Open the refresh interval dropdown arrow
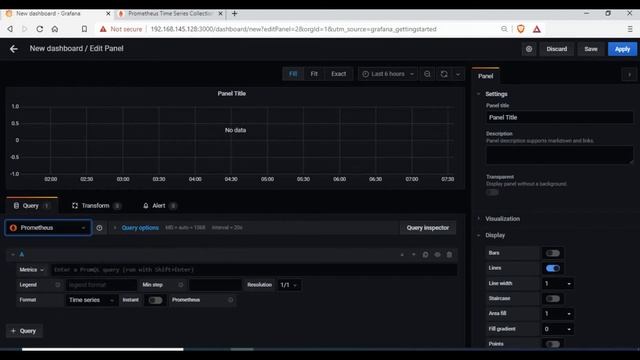 coord(458,74)
